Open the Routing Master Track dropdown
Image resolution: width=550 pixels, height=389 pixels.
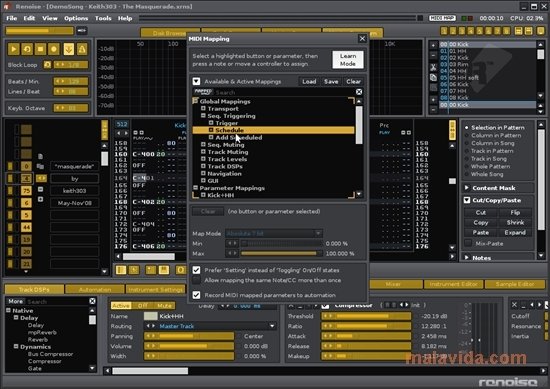(x=272, y=326)
